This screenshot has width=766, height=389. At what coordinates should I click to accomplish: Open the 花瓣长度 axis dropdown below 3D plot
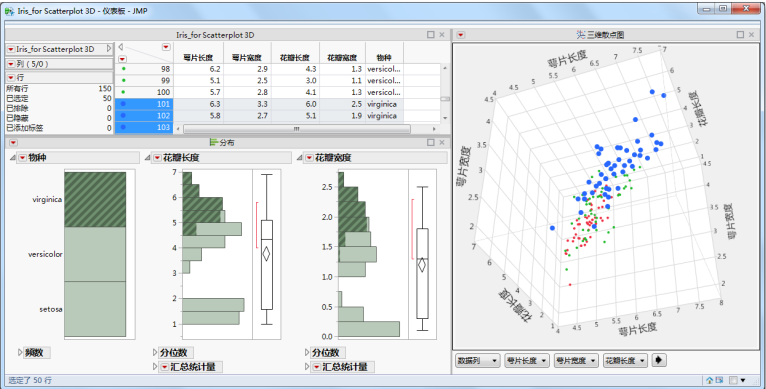tap(625, 361)
